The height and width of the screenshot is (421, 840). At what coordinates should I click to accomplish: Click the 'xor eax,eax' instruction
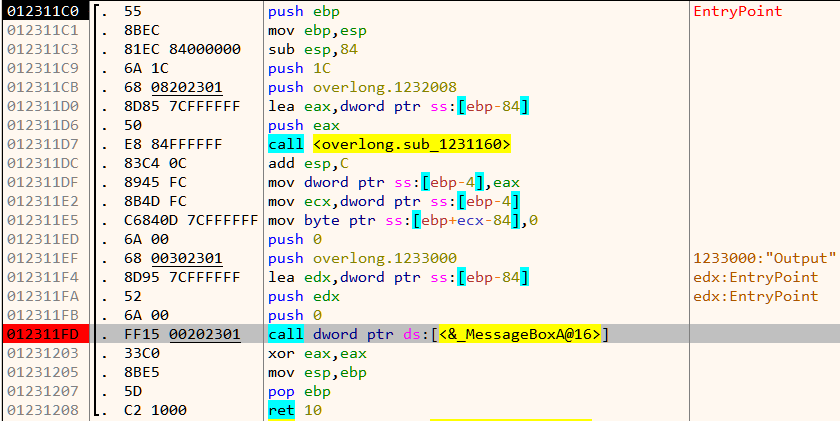click(317, 353)
